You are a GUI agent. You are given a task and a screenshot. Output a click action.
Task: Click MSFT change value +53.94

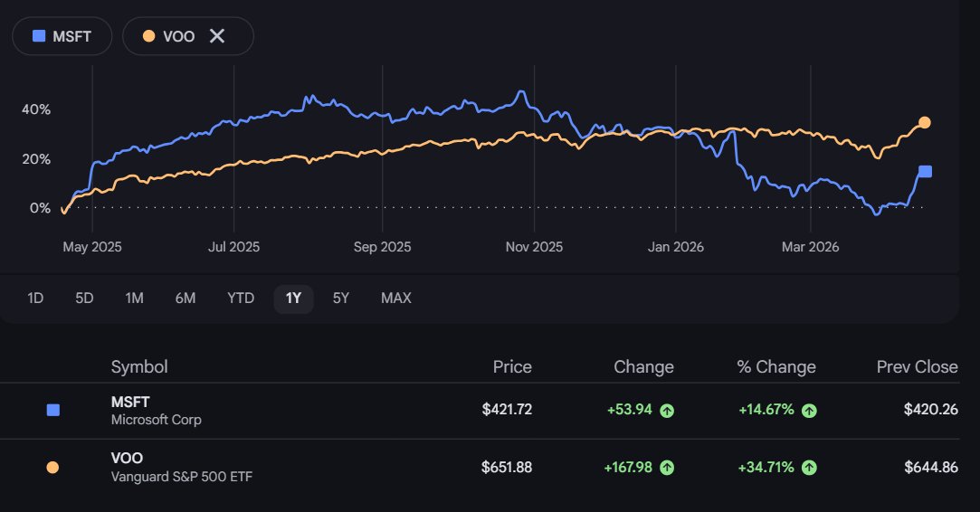pos(630,410)
